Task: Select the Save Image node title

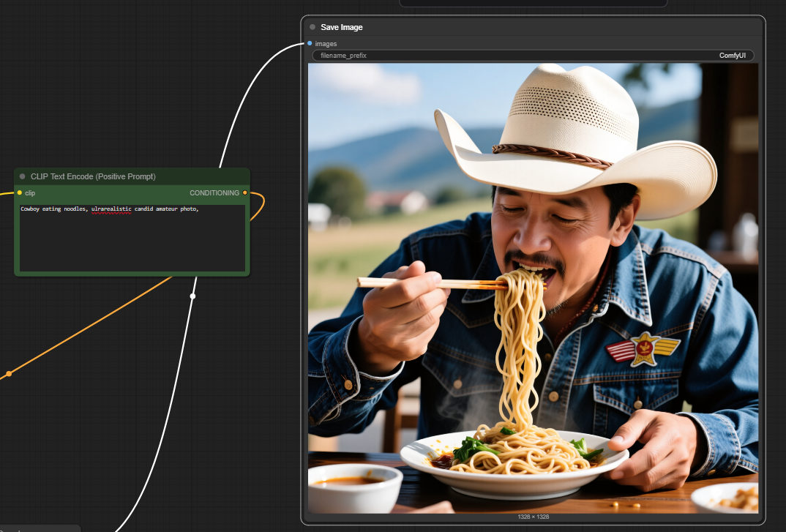Action: (x=341, y=27)
